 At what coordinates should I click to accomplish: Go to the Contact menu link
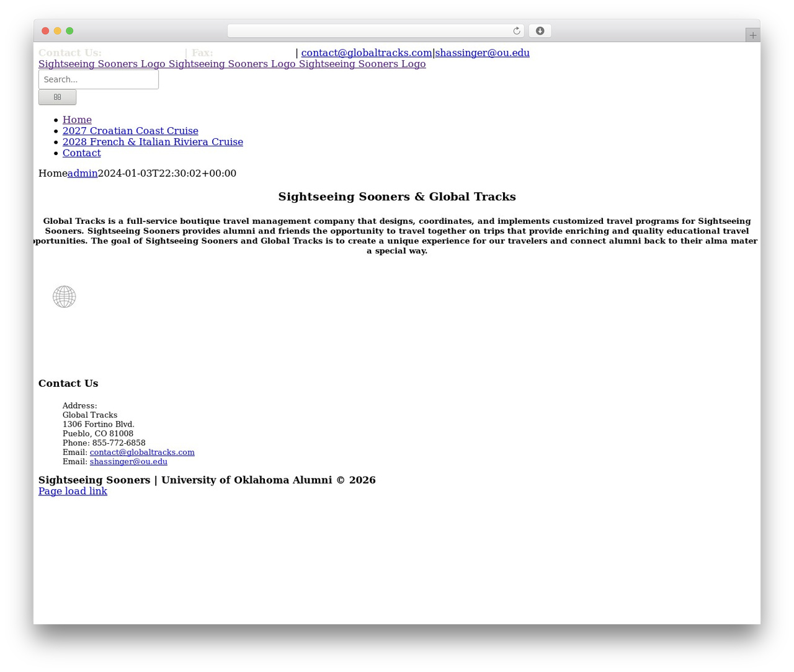(x=81, y=153)
